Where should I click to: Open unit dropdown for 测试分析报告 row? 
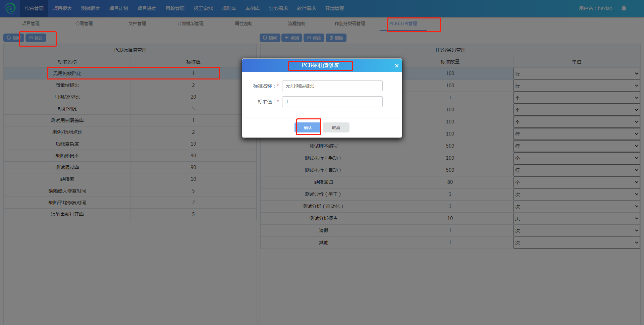576,219
